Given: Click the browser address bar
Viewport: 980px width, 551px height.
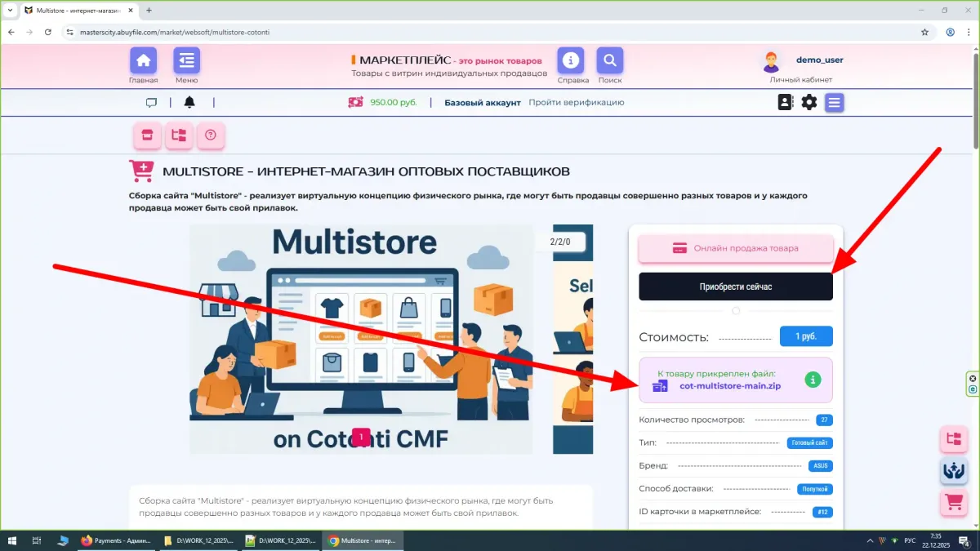Looking at the screenshot, I should point(490,32).
